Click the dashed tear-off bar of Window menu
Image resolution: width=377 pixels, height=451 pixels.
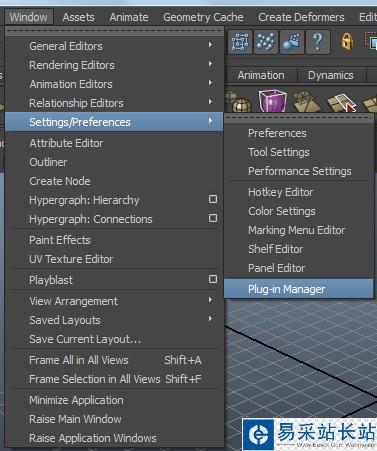pyautogui.click(x=114, y=31)
